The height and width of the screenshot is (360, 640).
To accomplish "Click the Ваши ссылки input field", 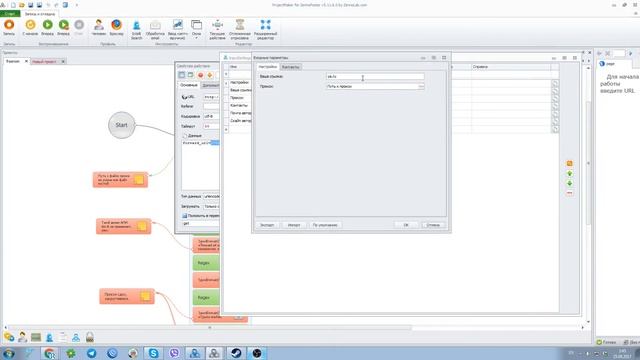I will point(375,76).
